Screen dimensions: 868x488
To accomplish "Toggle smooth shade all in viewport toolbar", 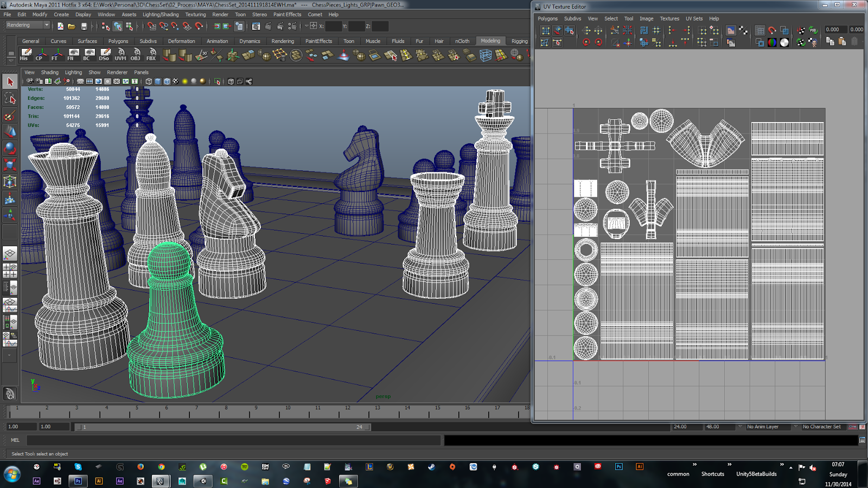I will (x=158, y=81).
